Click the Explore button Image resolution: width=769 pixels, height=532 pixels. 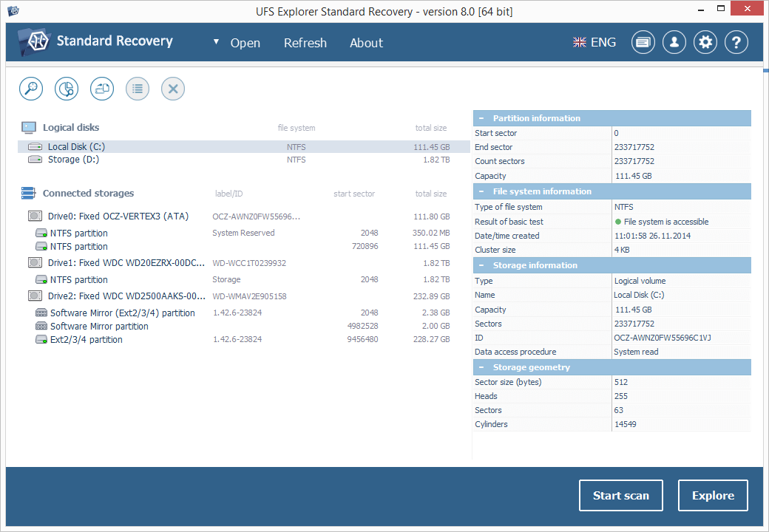coord(713,495)
